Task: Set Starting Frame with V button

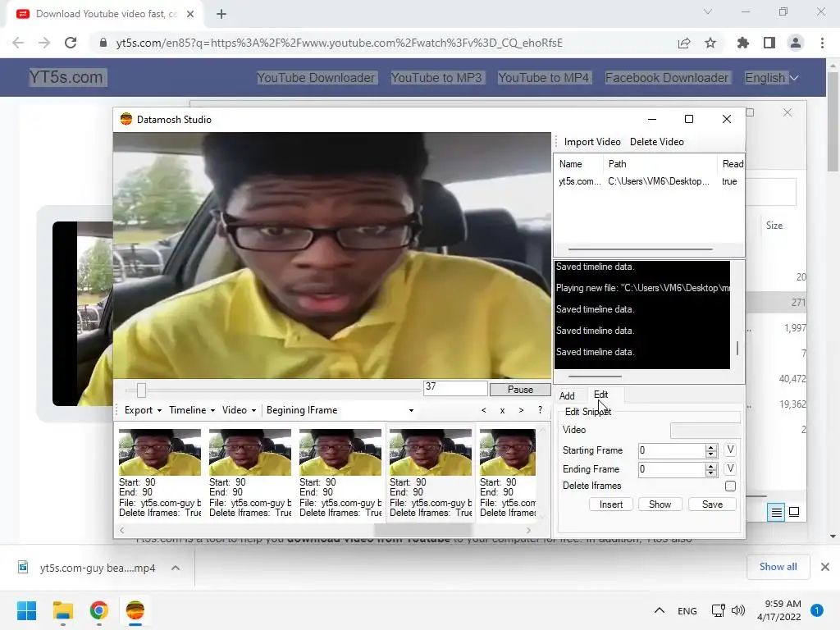Action: 730,450
